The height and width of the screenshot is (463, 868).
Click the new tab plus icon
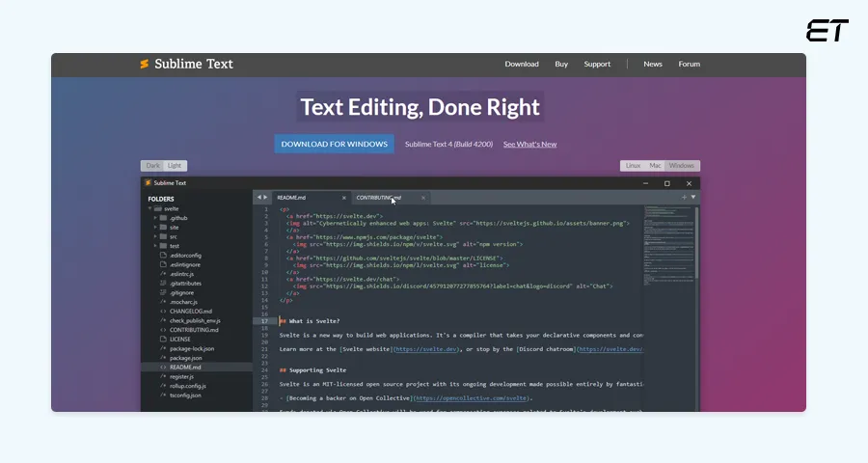point(684,197)
